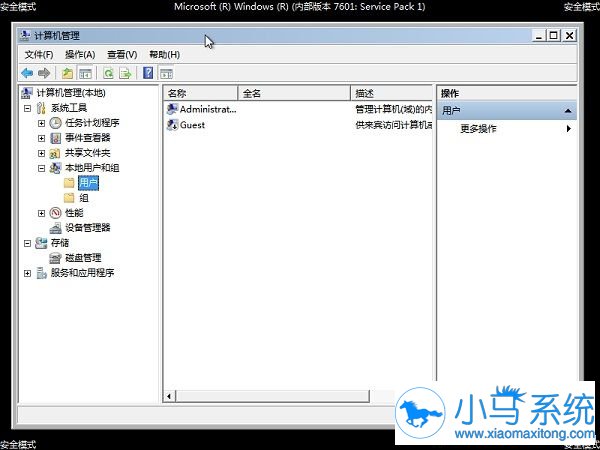Click the 存储 icon
Image resolution: width=600 pixels, height=450 pixels.
[41, 243]
